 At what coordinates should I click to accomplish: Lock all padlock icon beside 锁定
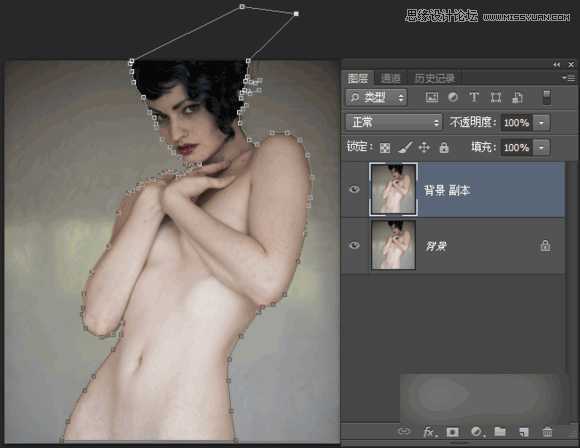coord(444,148)
